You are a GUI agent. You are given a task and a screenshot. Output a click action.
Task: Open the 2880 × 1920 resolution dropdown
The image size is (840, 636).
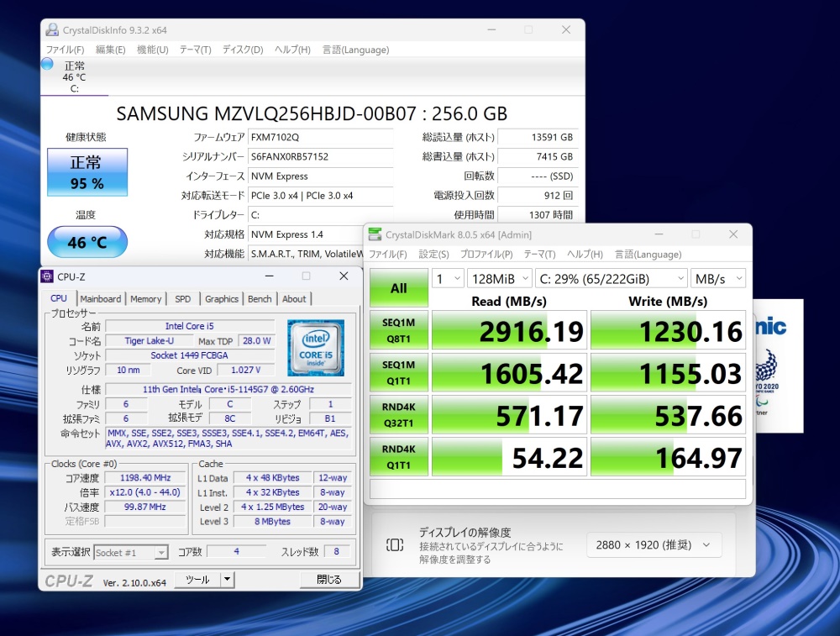(x=654, y=545)
